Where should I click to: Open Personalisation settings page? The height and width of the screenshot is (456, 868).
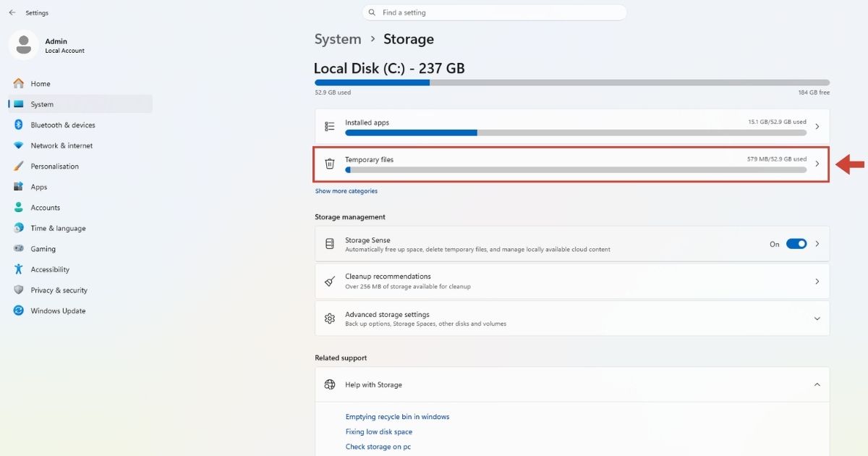point(80,166)
